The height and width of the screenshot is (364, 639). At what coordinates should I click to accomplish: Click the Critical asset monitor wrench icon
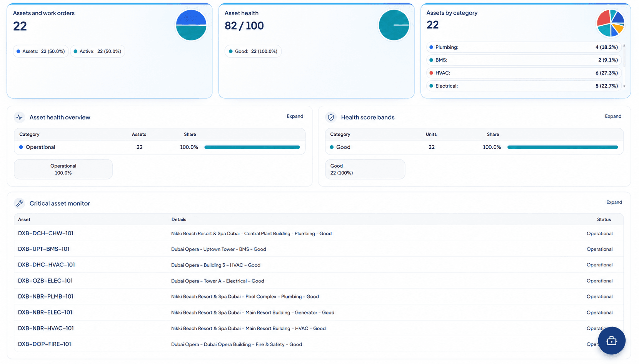tap(20, 203)
